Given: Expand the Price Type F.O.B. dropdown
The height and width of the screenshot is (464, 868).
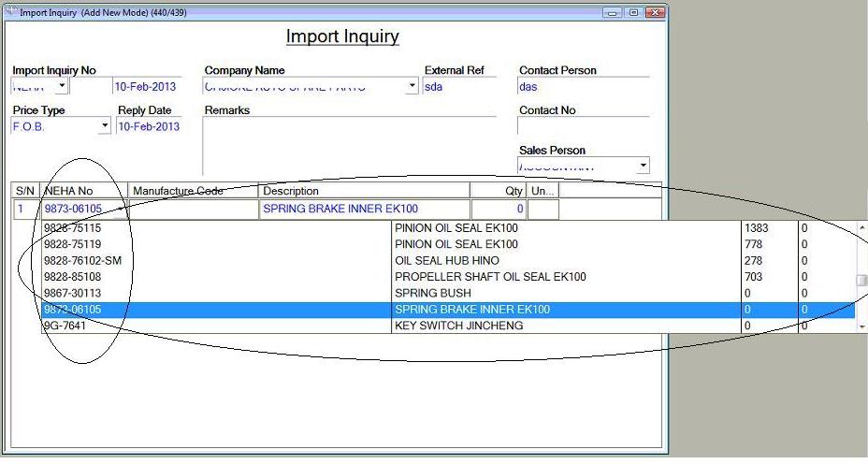Looking at the screenshot, I should pos(105,125).
